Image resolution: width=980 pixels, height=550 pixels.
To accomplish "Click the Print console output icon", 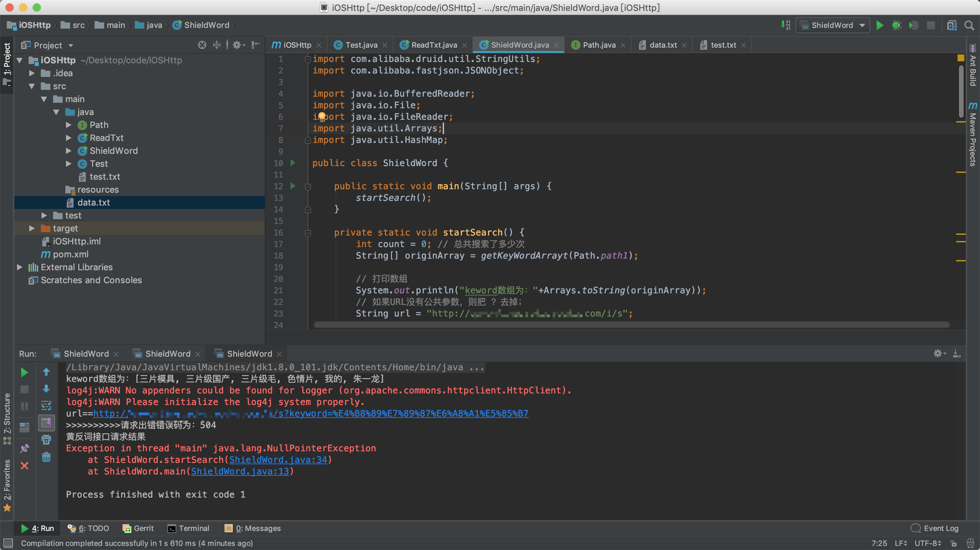I will [46, 440].
